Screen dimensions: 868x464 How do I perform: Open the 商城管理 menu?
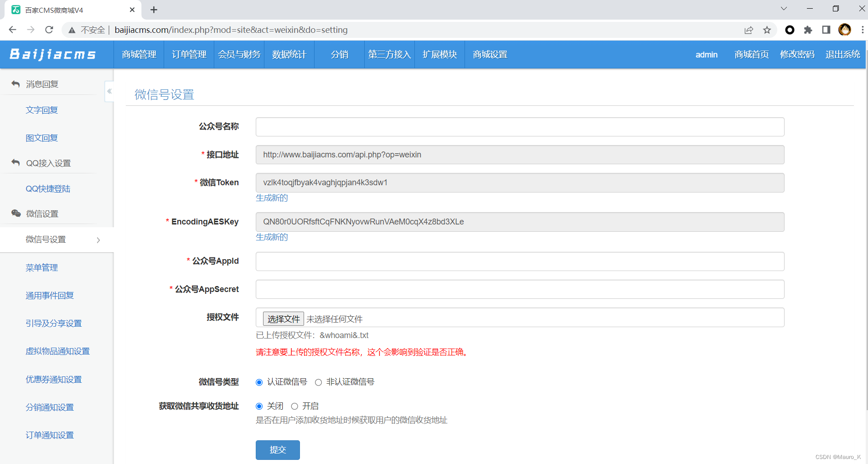pos(139,55)
